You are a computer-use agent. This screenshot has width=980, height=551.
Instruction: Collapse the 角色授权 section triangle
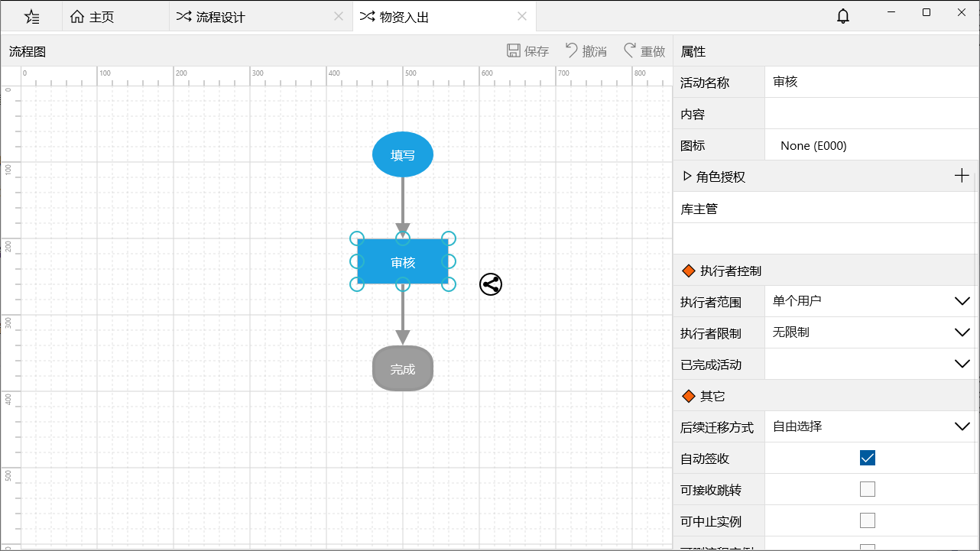686,177
